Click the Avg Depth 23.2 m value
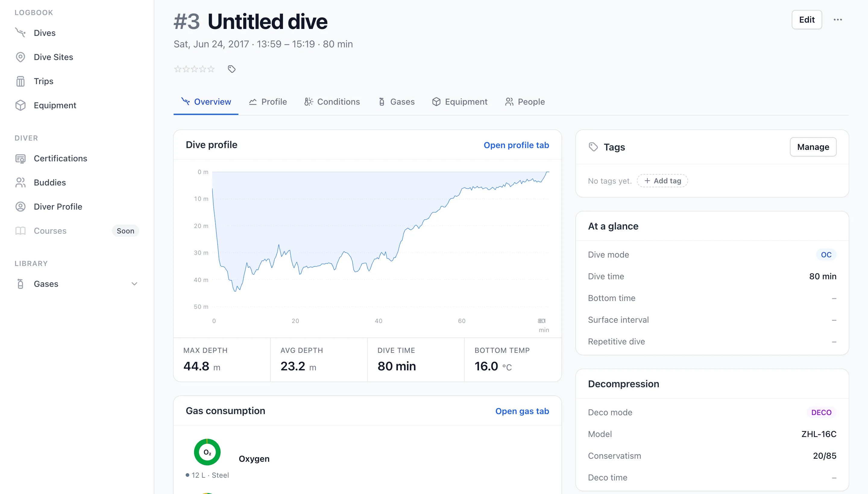This screenshot has width=868, height=494. pos(298,366)
